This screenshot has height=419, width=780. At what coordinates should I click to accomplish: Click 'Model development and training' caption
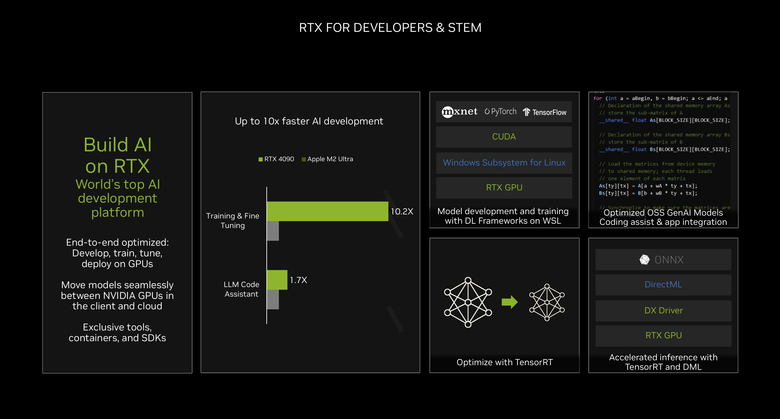coord(503,216)
